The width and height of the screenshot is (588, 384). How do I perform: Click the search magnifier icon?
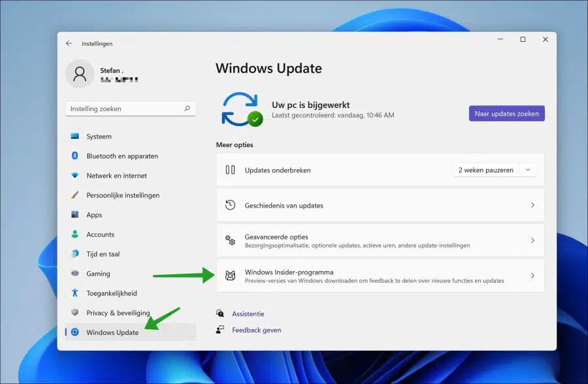point(187,108)
